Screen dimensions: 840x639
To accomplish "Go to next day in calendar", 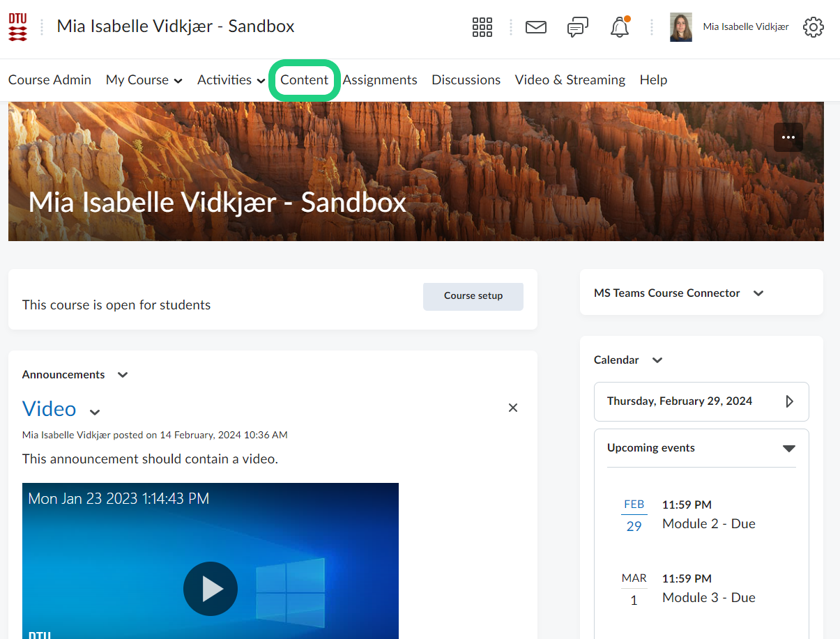I will click(789, 401).
